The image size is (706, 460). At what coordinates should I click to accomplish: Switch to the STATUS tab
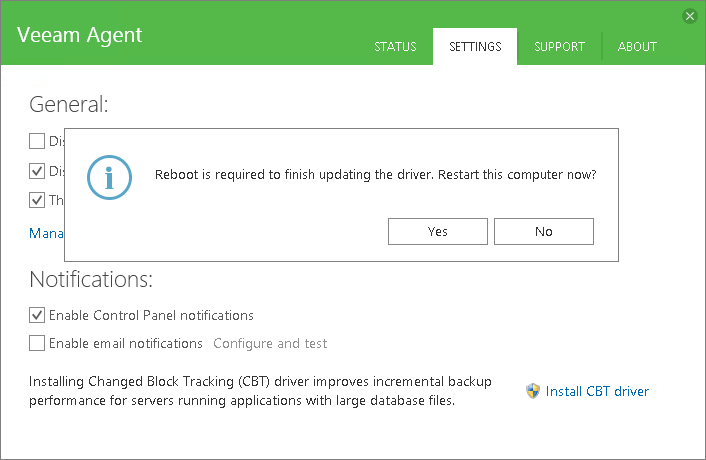(395, 46)
